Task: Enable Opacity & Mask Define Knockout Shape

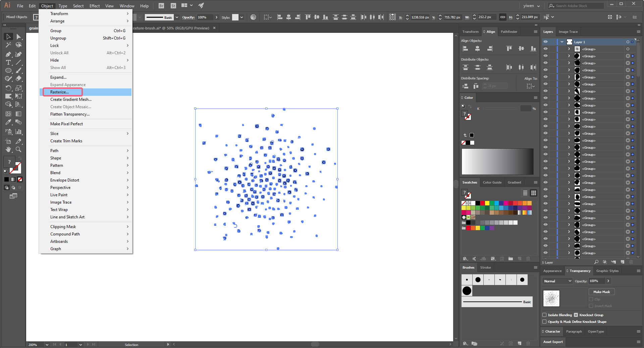Action: tap(544, 322)
